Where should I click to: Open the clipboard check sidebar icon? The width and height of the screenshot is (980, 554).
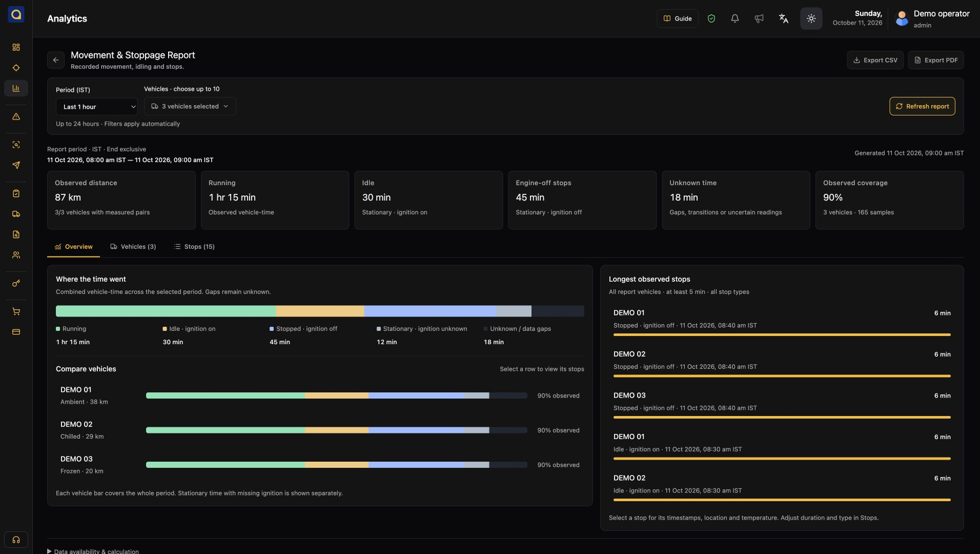pyautogui.click(x=16, y=193)
